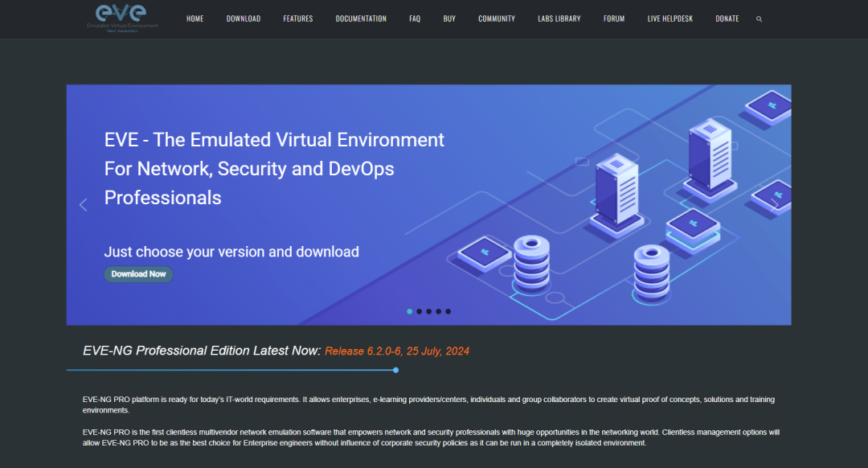Open Release 6.2.0-6 link
Screen dimensions: 868x468
[397, 351]
